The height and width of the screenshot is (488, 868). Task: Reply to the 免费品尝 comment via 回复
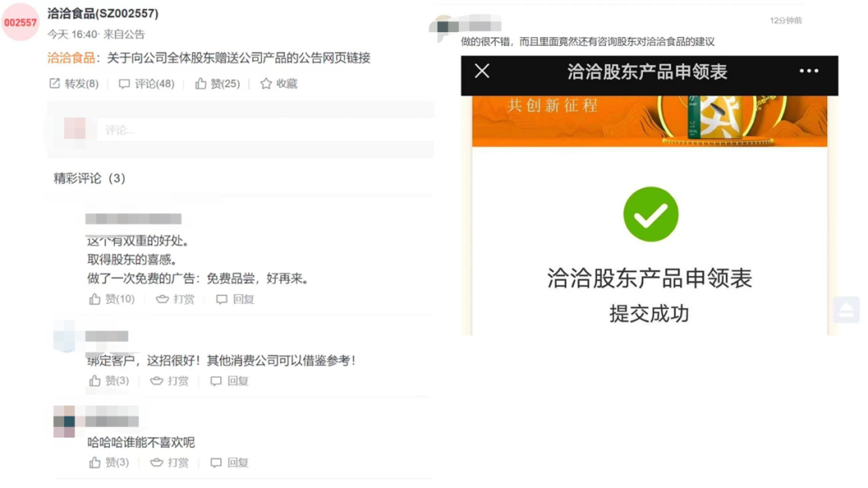[235, 299]
